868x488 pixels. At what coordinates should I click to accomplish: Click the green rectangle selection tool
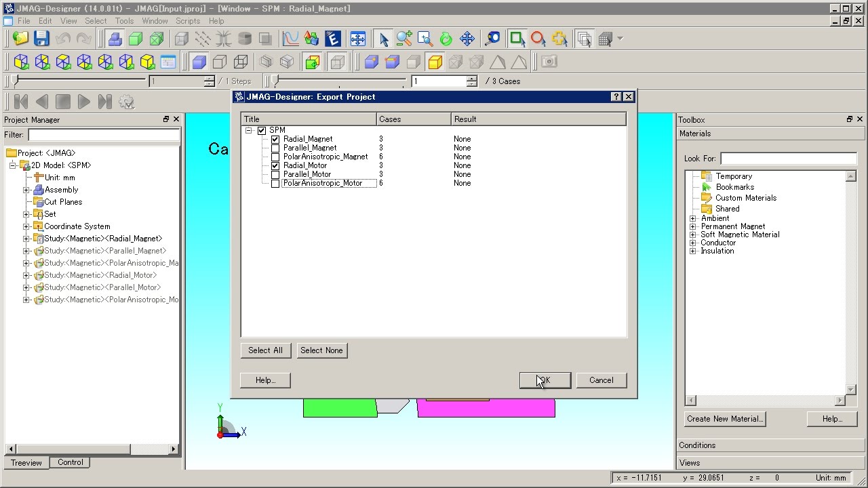[517, 39]
